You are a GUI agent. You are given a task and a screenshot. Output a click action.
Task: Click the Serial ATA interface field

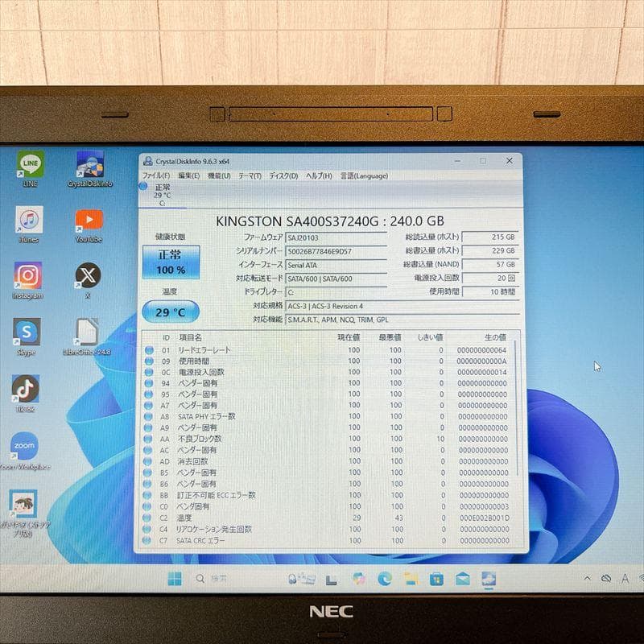(x=336, y=266)
